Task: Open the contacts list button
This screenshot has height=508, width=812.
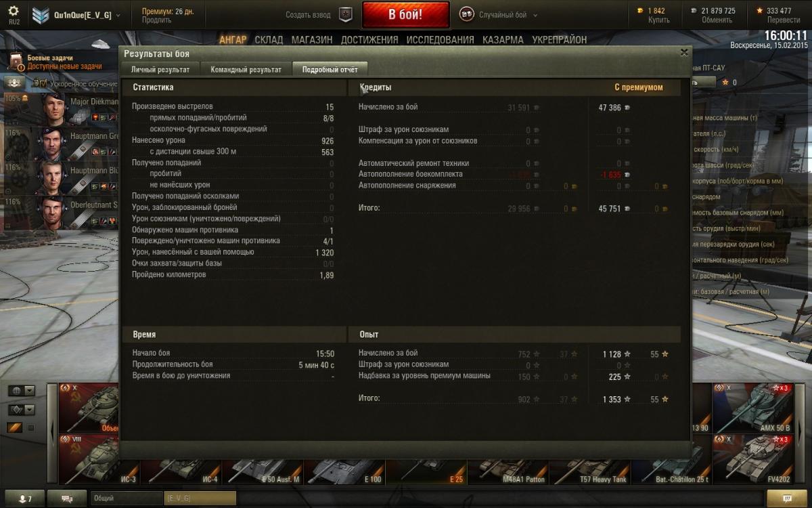Action: [24, 499]
